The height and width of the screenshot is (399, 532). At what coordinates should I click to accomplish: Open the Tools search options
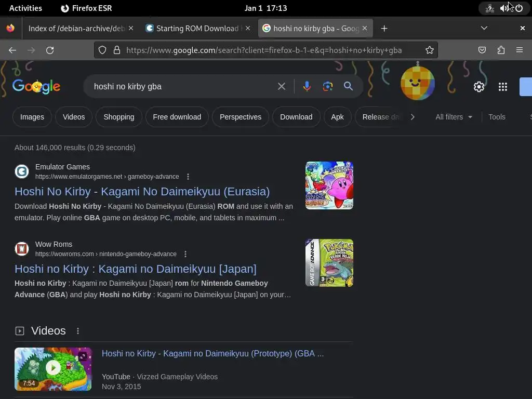pos(497,117)
